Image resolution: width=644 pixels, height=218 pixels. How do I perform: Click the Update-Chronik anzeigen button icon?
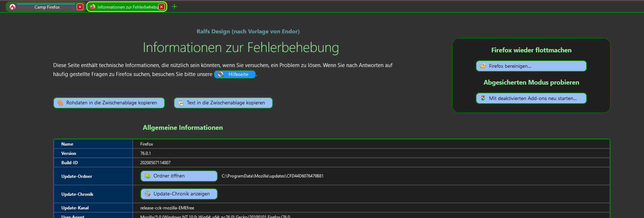coord(147,194)
